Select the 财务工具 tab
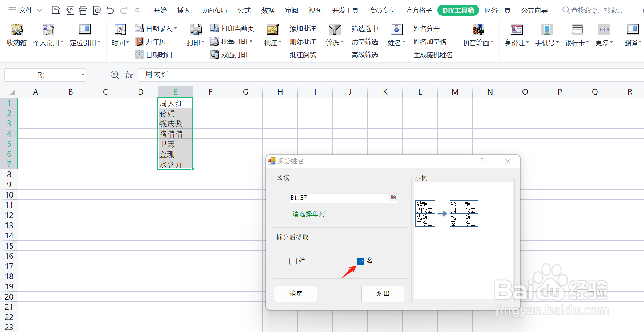The image size is (644, 332). (x=497, y=11)
